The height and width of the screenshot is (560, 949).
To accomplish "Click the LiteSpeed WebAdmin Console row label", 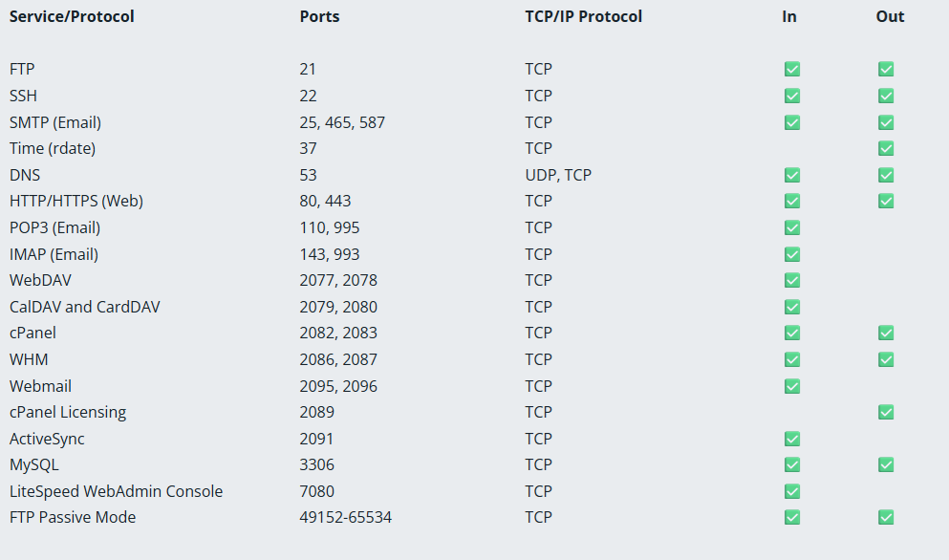I will click(x=116, y=491).
